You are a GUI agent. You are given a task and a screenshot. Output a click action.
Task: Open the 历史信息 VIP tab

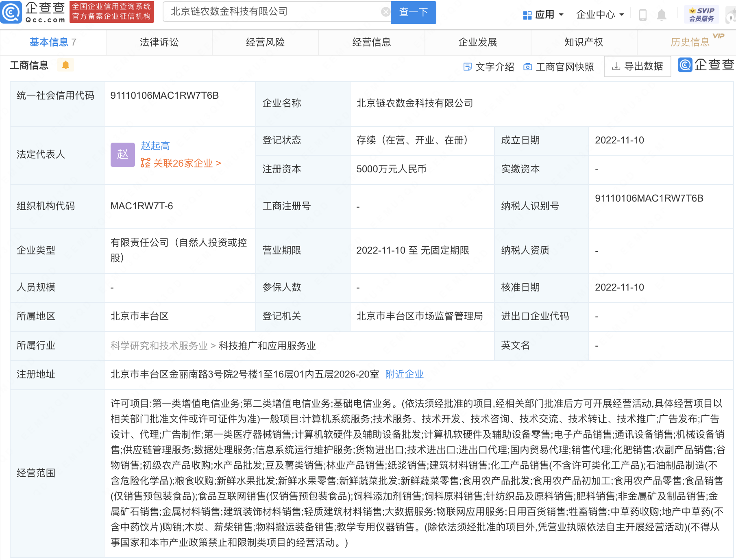click(x=690, y=42)
